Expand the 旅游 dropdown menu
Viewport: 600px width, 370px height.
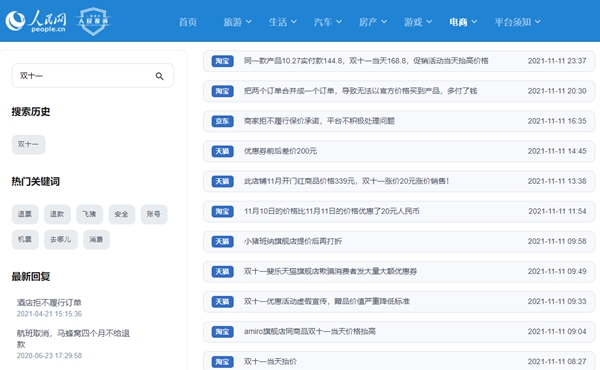[x=237, y=22]
